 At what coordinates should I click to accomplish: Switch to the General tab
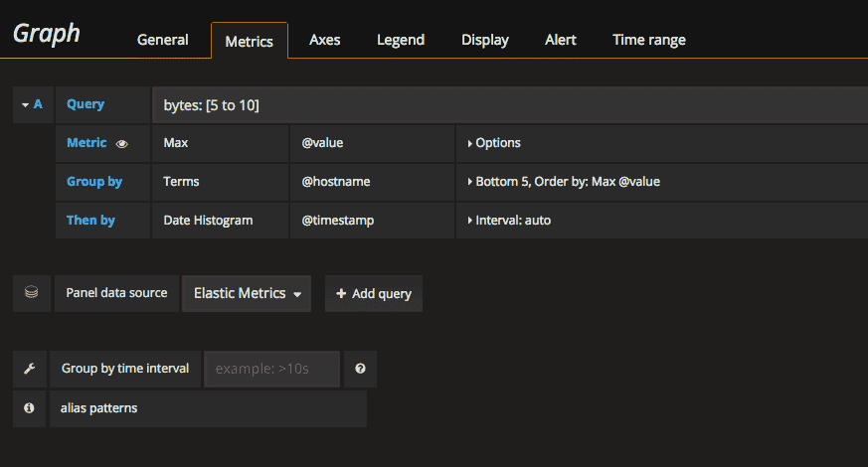point(162,40)
